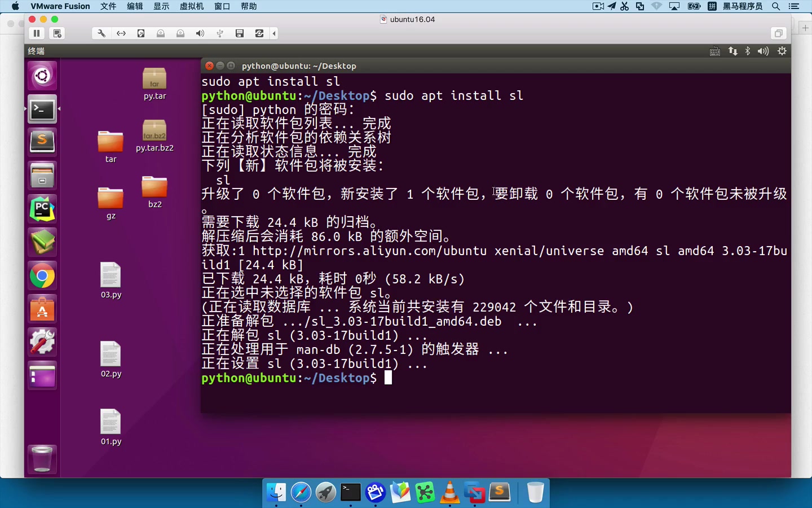Open the VMware Fusion application menu
This screenshot has width=812, height=508.
pyautogui.click(x=60, y=6)
